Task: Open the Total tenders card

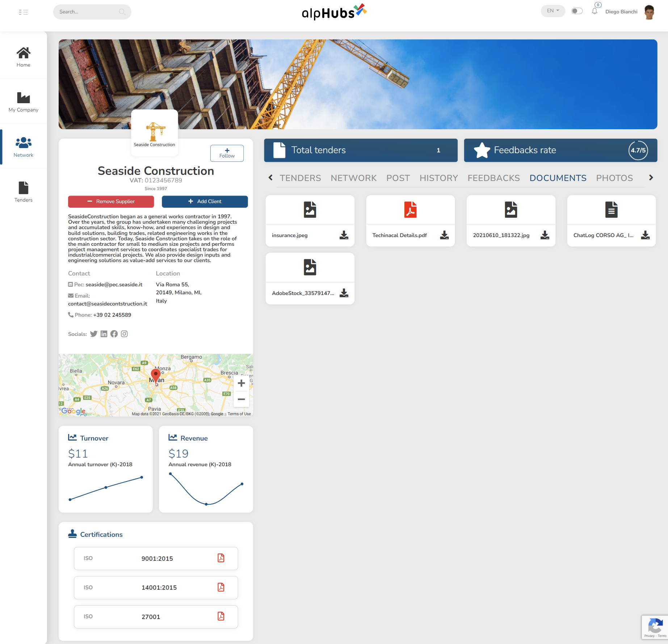Action: point(361,150)
